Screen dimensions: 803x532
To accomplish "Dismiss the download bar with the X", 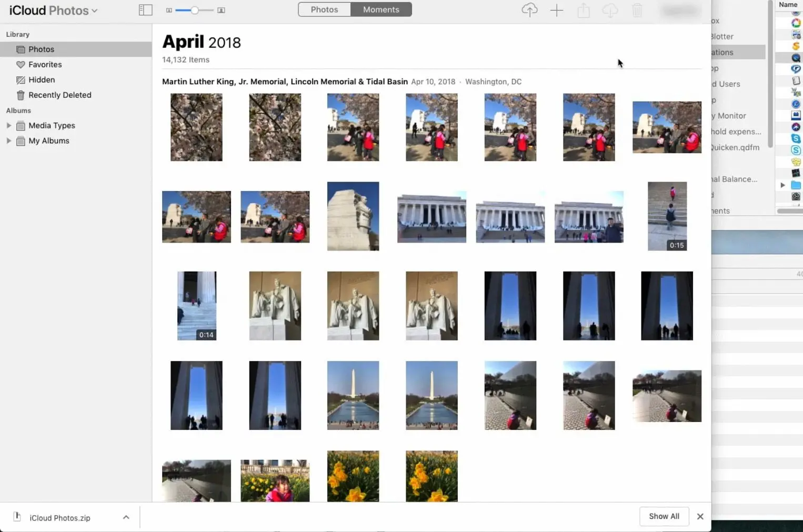I will point(700,516).
